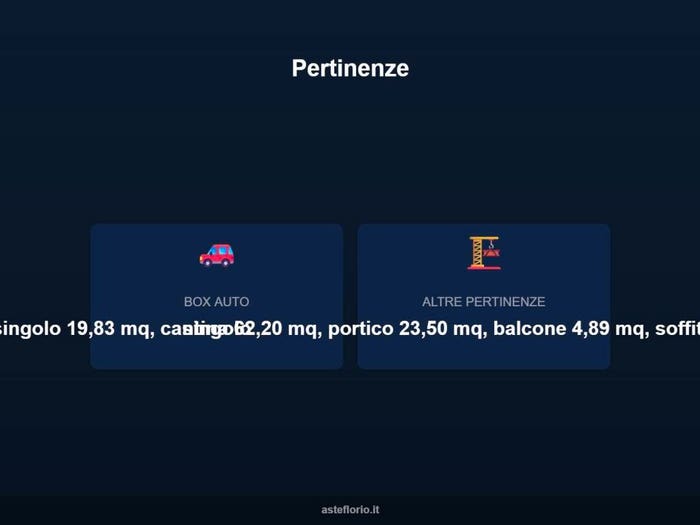Open the asteflorio.it footer link
The height and width of the screenshot is (525, 700).
pos(350,509)
